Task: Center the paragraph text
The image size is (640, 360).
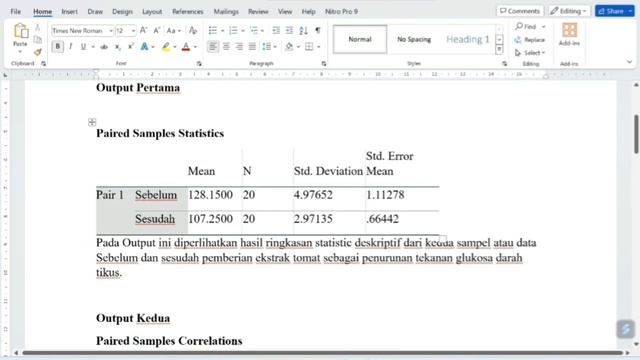Action: coord(226,47)
